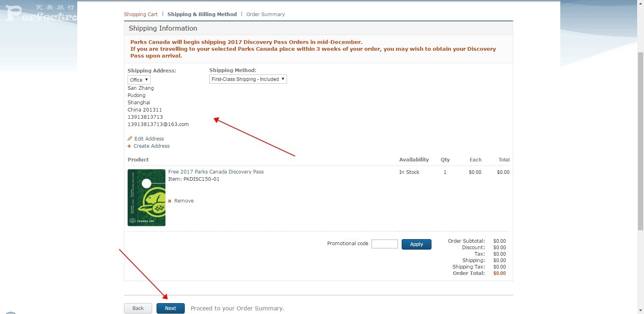Click the orange x icon beside Remove

pyautogui.click(x=170, y=201)
